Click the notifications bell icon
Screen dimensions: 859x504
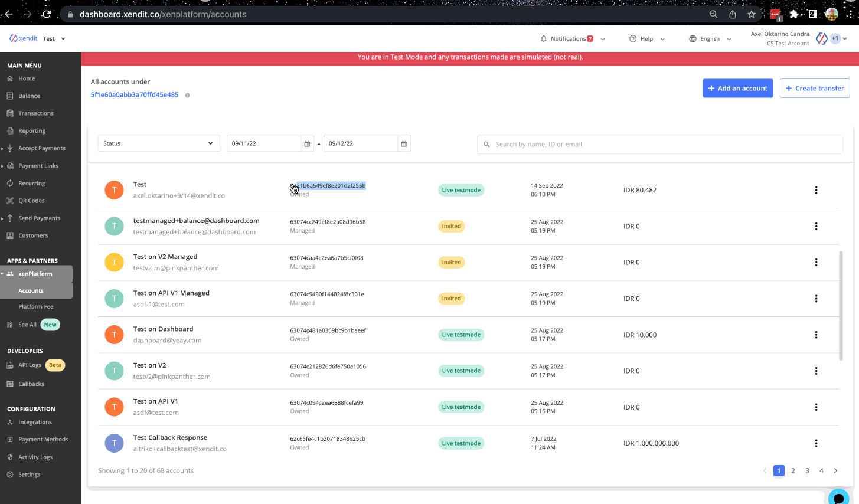coord(544,39)
